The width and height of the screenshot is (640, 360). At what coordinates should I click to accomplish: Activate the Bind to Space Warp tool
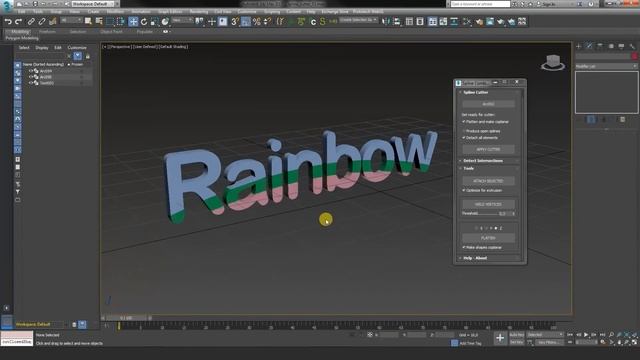(x=52, y=22)
